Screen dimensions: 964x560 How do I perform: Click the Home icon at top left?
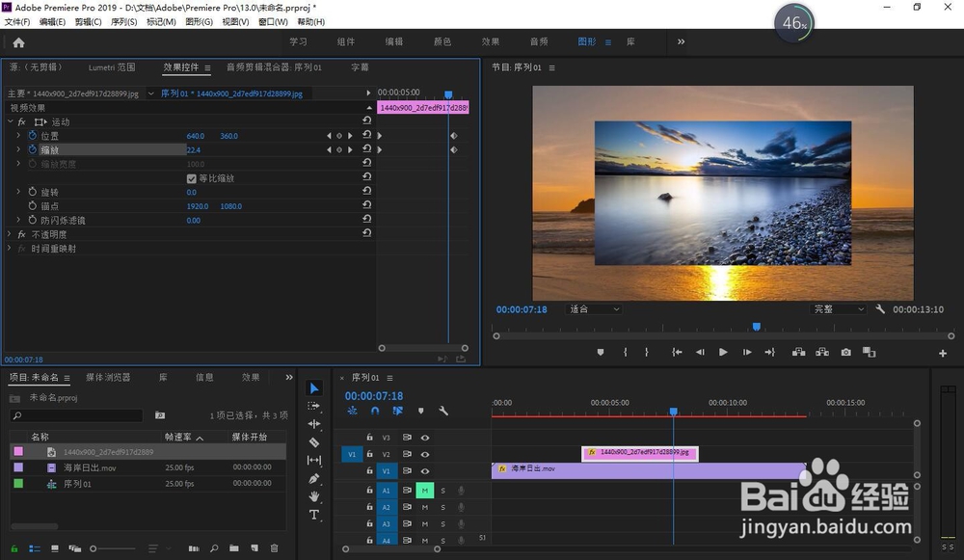[x=18, y=42]
